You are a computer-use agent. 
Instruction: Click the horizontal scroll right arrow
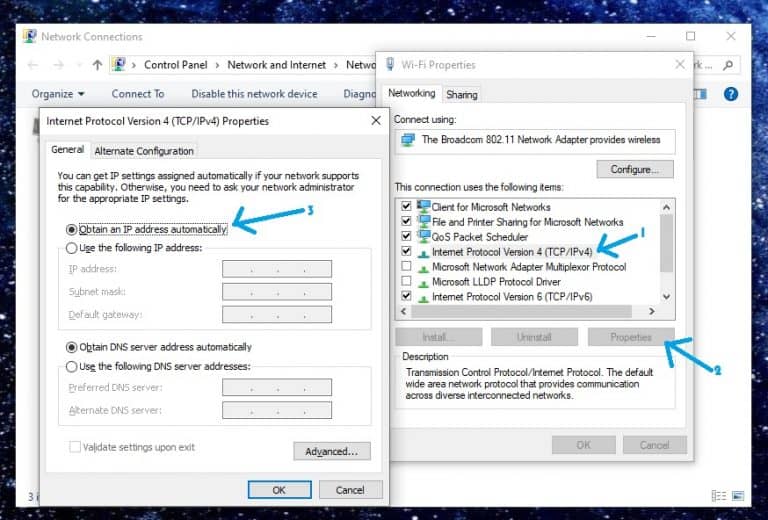651,311
